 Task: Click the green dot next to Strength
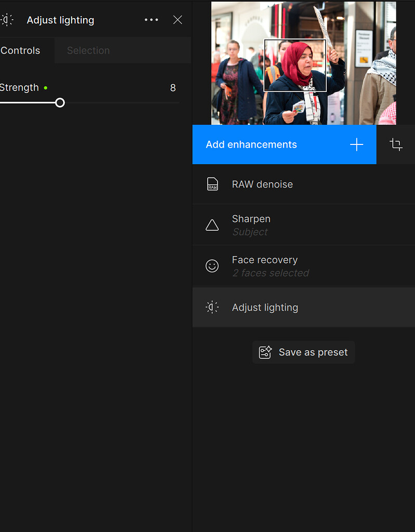[x=46, y=88]
